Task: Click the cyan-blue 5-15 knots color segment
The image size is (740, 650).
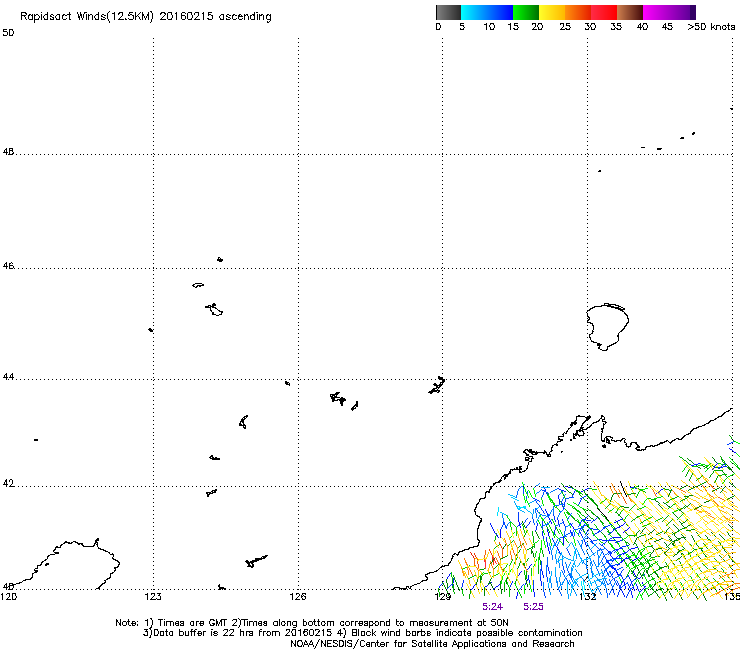Action: coord(487,12)
